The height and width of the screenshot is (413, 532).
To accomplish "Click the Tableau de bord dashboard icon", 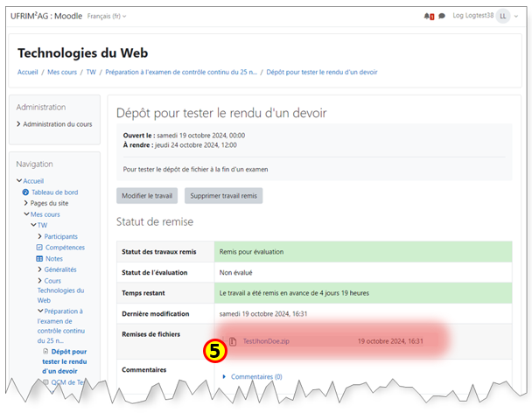I will [26, 192].
